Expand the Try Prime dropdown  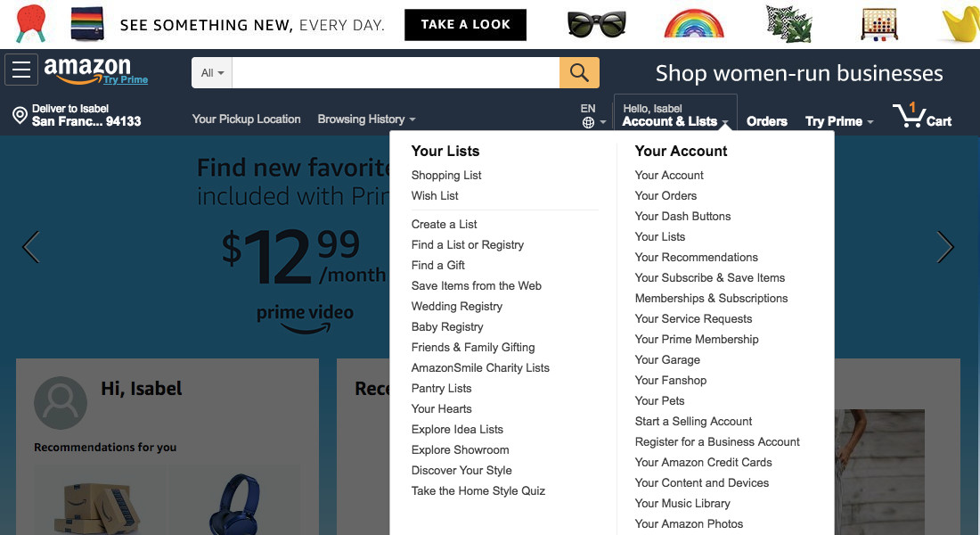pyautogui.click(x=839, y=121)
